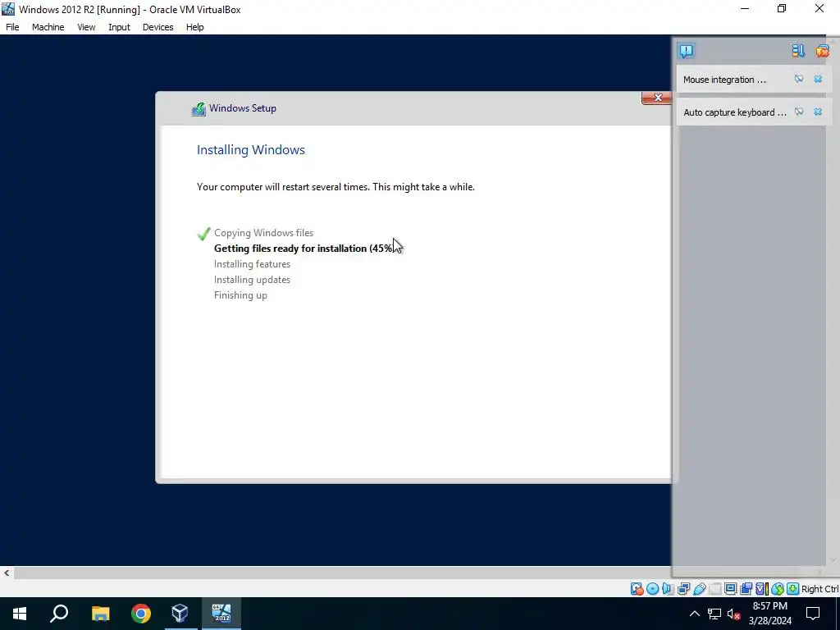Click the notification center speech-bubble icon
Image resolution: width=840 pixels, height=630 pixels.
(x=687, y=51)
